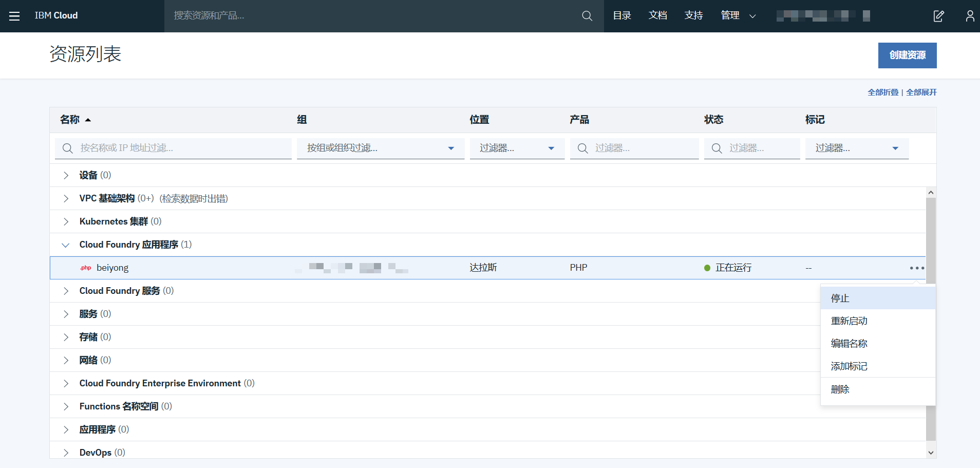Expand the VPC 基础架构 group
This screenshot has width=980, height=468.
point(66,198)
